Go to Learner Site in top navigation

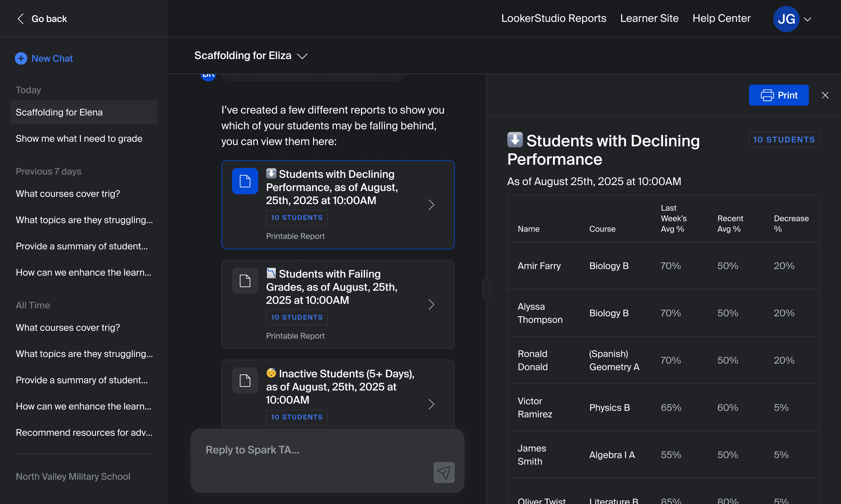point(649,18)
